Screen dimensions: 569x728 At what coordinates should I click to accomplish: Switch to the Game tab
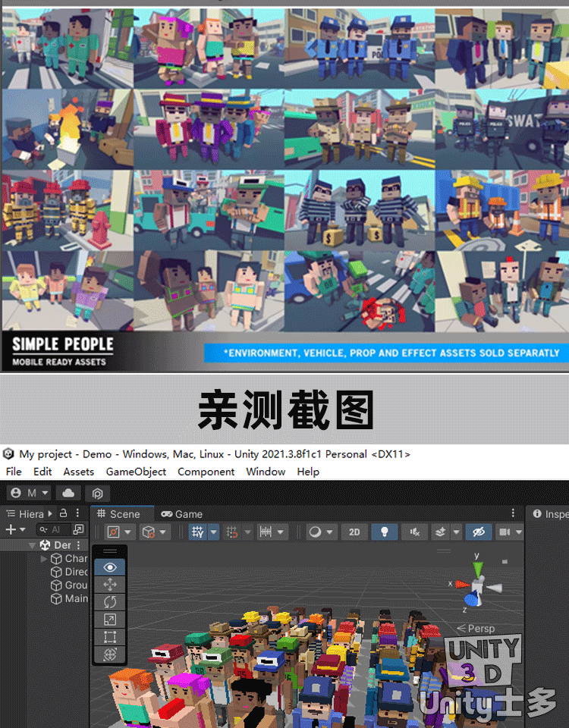(182, 514)
